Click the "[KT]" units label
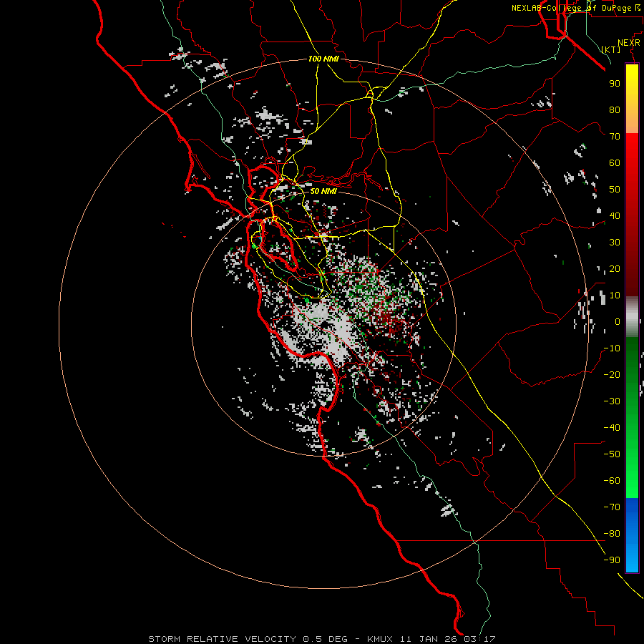Image resolution: width=644 pixels, height=644 pixels. pyautogui.click(x=611, y=49)
